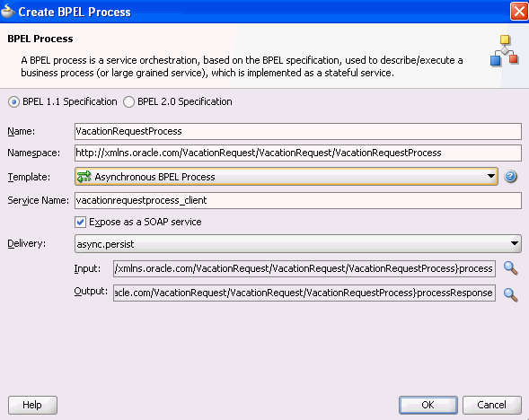Close the Create BPEL Process dialog
The height and width of the screenshot is (420, 529).
point(519,12)
